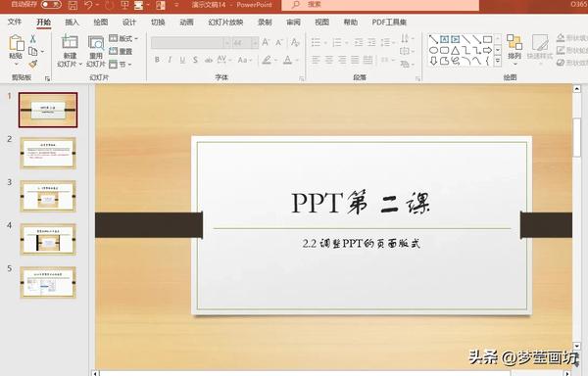Screen dimensions: 588x376
Task: Click the Reset (重置) slide button
Action: [x=121, y=51]
